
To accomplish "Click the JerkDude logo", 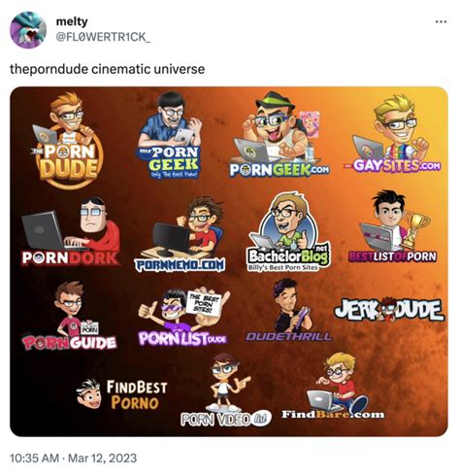I will [x=389, y=310].
